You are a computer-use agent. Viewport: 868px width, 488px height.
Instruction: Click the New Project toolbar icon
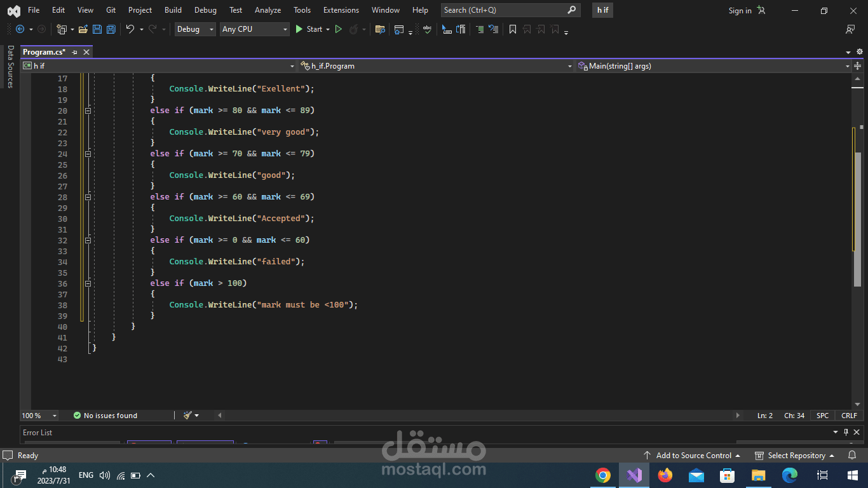(x=62, y=29)
